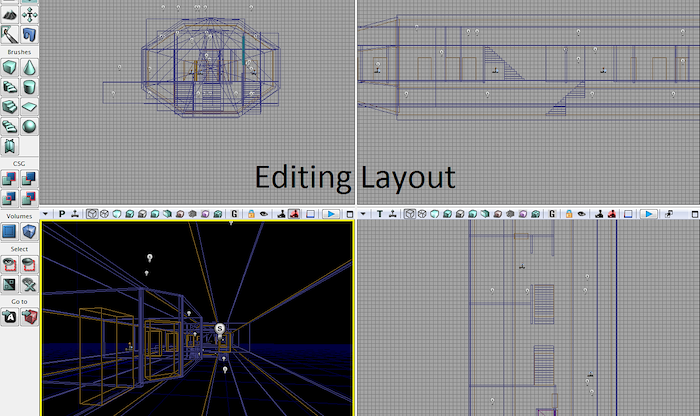Create a Spiral Staircase builder brush
The image size is (700, 416).
click(9, 126)
